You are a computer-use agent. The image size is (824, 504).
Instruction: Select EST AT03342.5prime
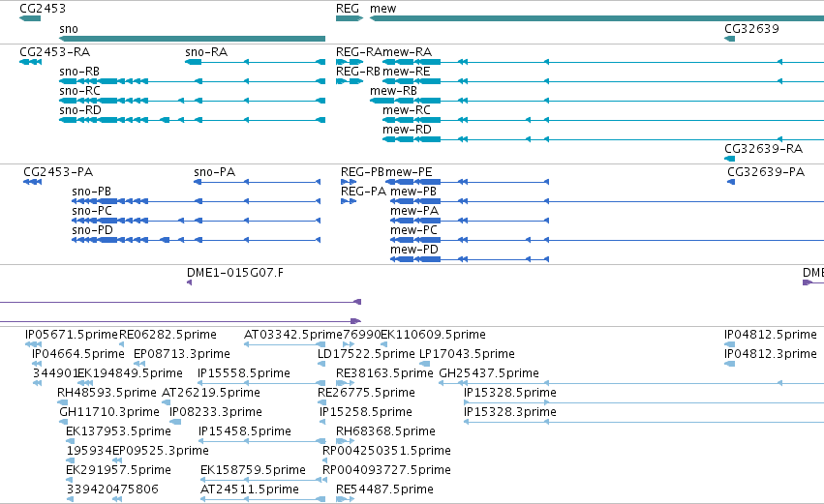tap(293, 335)
